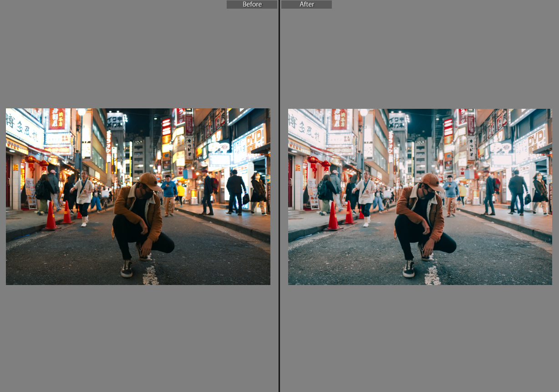Click the bottom edge of the After image
559x392 pixels.
coord(420,284)
